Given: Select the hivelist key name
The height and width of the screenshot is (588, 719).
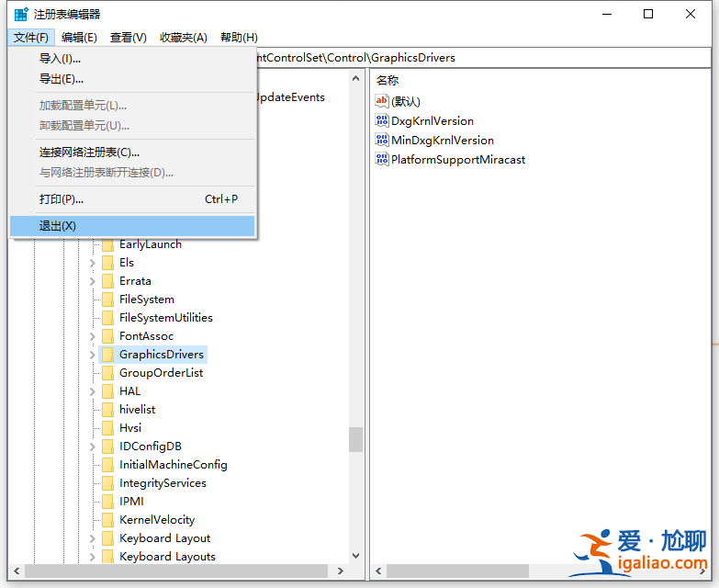Looking at the screenshot, I should point(137,410).
